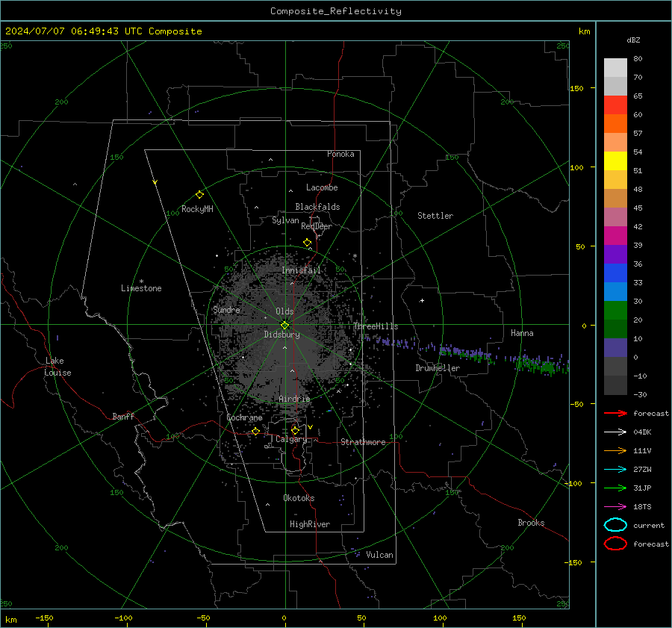Click the Sundre label
The image size is (672, 628).
226,309
